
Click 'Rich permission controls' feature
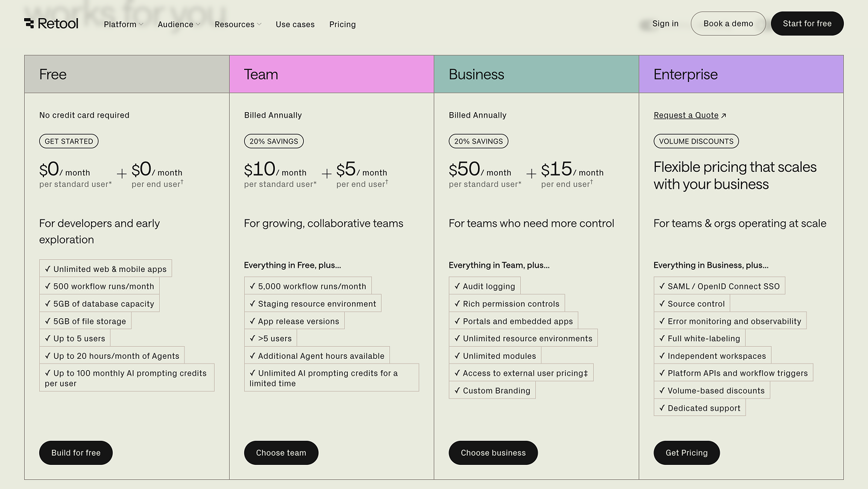pyautogui.click(x=507, y=304)
